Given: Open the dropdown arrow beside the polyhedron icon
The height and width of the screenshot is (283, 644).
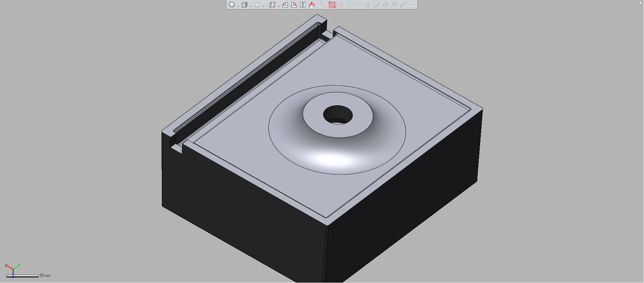Looking at the screenshot, I should click(x=238, y=6).
